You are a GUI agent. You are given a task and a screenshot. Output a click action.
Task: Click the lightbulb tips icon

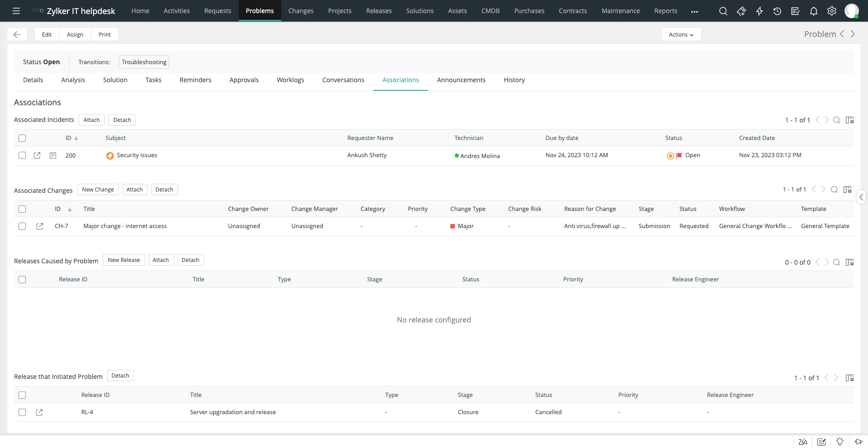840,442
